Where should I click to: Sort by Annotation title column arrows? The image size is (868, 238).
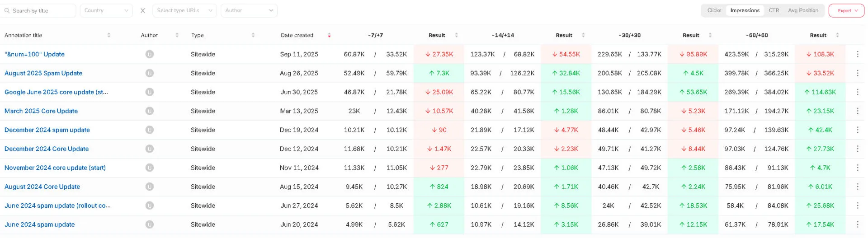coord(108,35)
